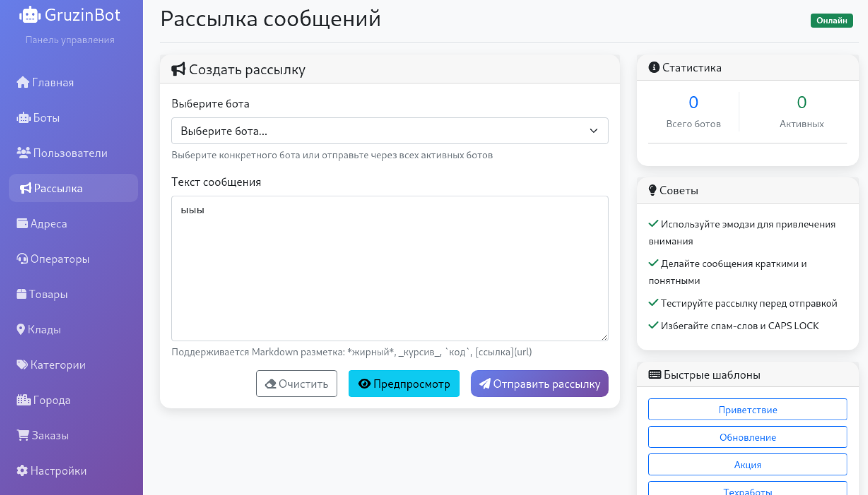The height and width of the screenshot is (495, 868).
Task: Click the GruzinBot robot logo icon
Action: [x=30, y=15]
